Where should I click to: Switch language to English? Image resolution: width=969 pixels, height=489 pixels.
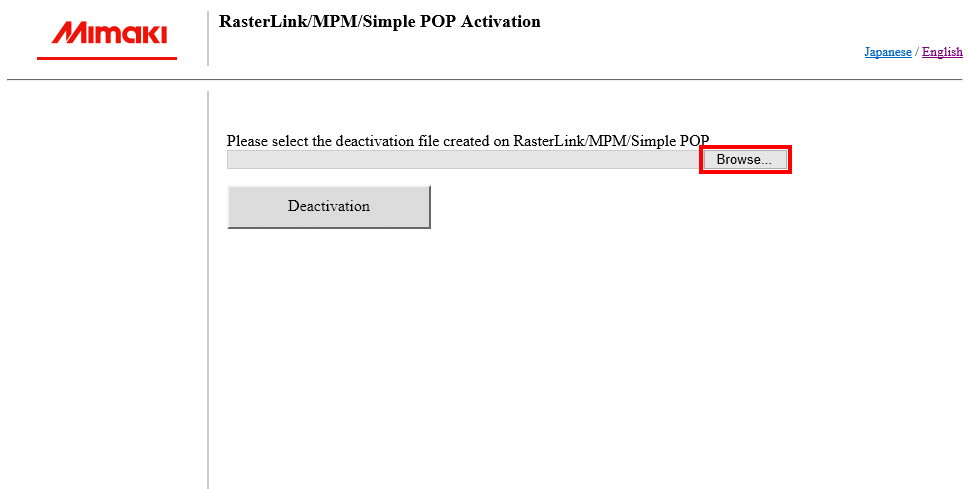942,52
